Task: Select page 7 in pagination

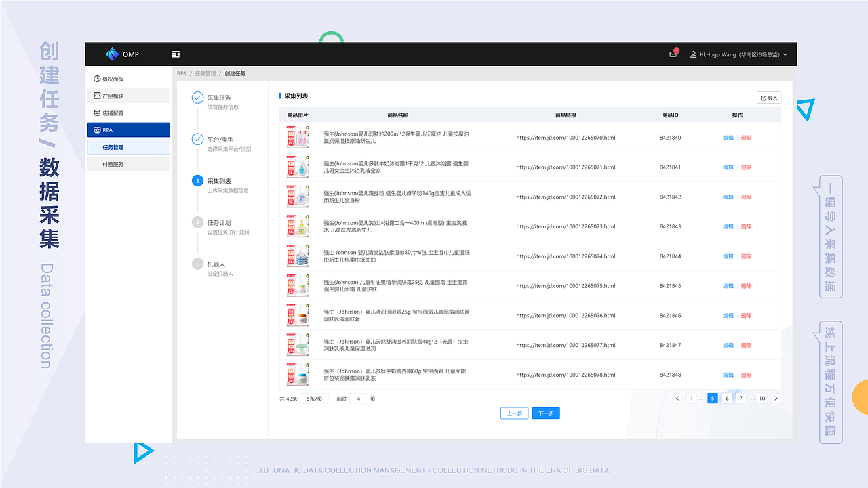Action: pyautogui.click(x=741, y=399)
